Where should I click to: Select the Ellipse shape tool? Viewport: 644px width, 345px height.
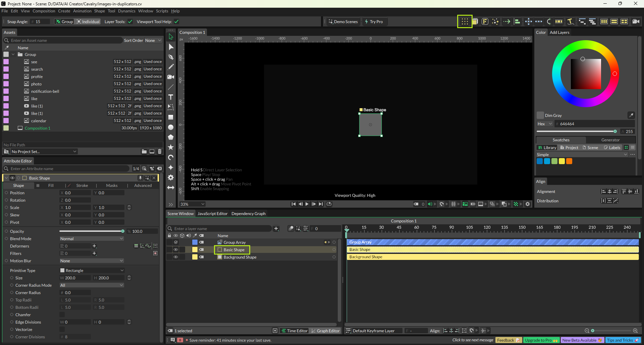[x=171, y=128]
